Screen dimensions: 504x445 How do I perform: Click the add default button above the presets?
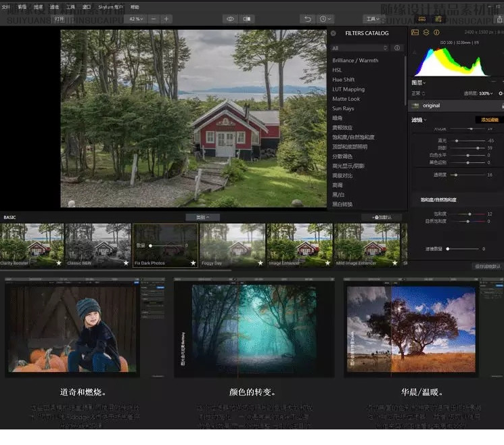point(382,218)
